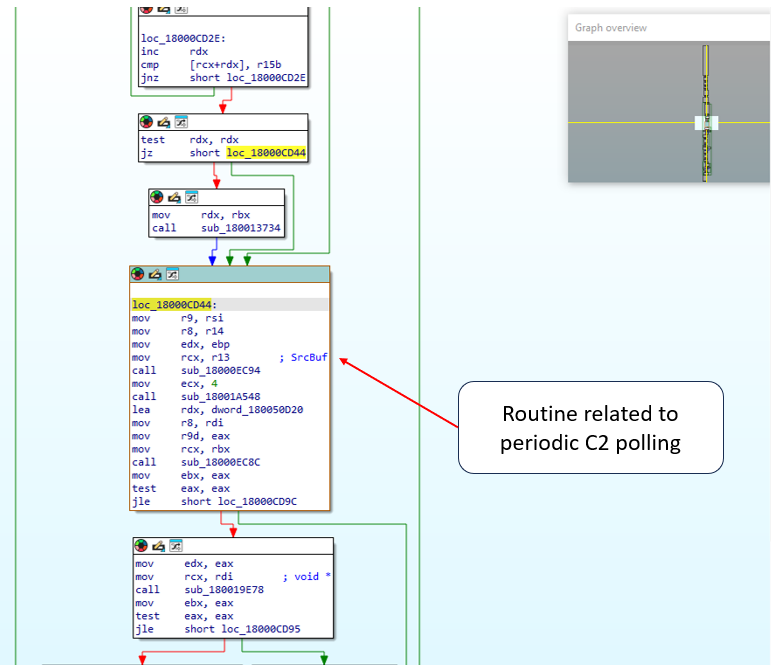Follow the sub_18000EC8C call target
The width and height of the screenshot is (771, 665).
point(220,462)
